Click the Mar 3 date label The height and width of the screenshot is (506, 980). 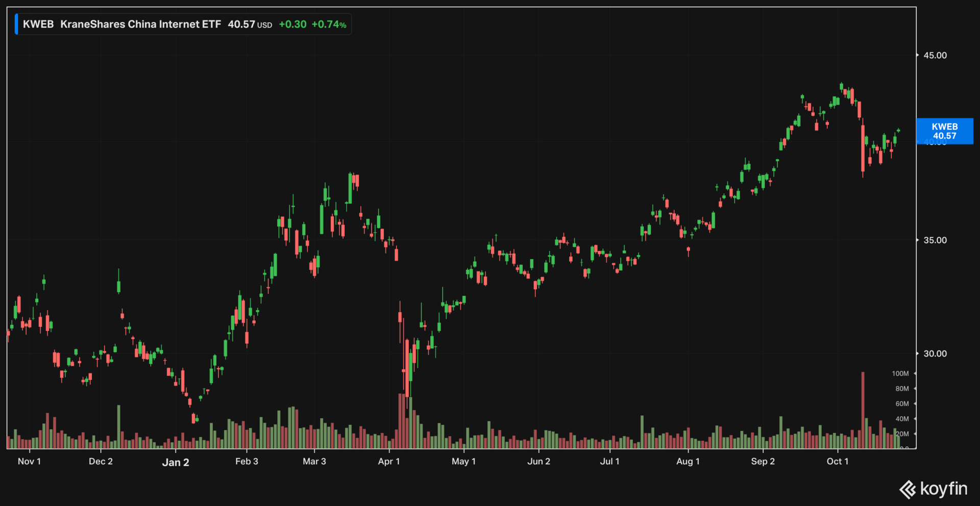[314, 461]
